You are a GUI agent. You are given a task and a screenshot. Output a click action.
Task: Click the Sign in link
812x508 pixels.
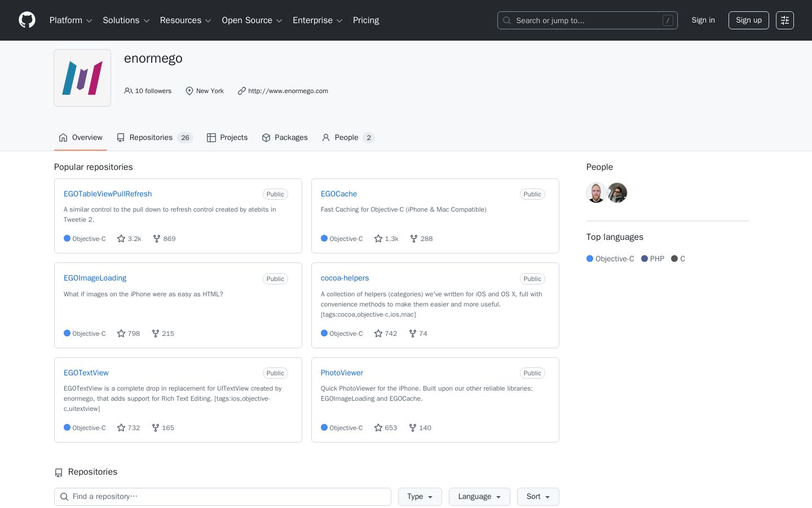click(x=703, y=20)
